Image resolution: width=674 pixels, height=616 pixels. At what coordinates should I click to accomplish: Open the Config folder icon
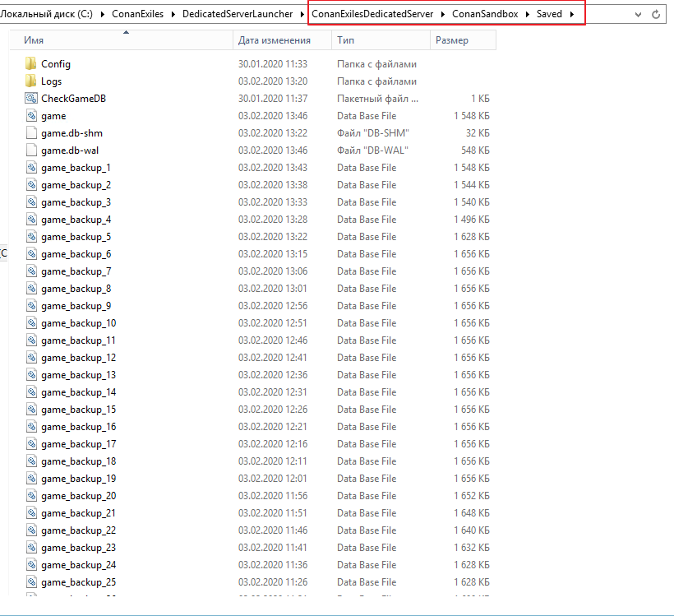coord(31,64)
